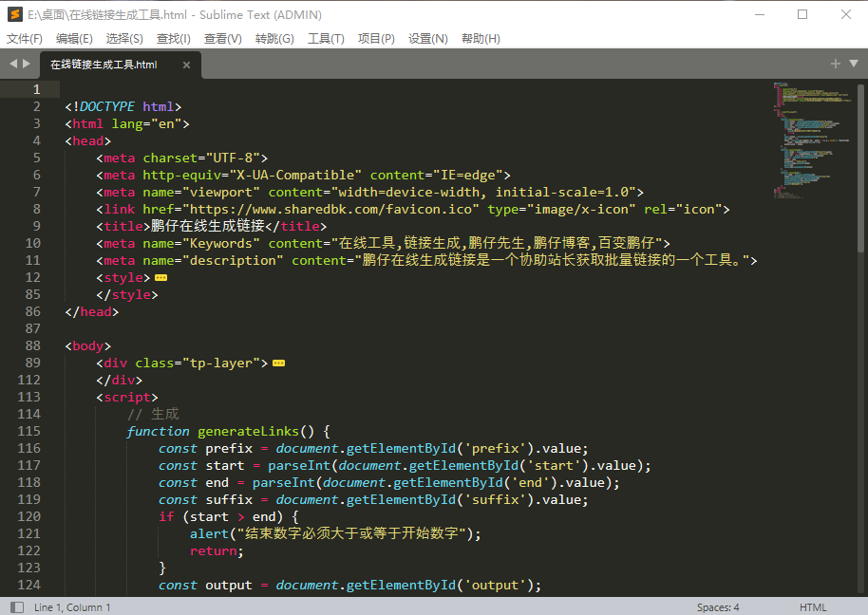
Task: Toggle side bar icon in status bar
Action: 17,607
